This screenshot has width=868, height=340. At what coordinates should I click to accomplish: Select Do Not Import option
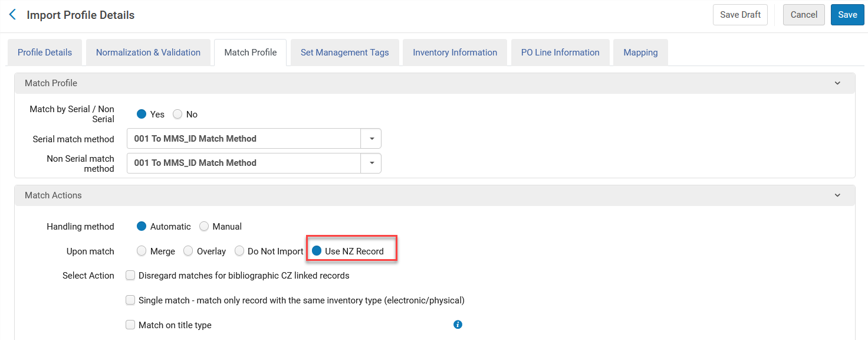(x=239, y=251)
